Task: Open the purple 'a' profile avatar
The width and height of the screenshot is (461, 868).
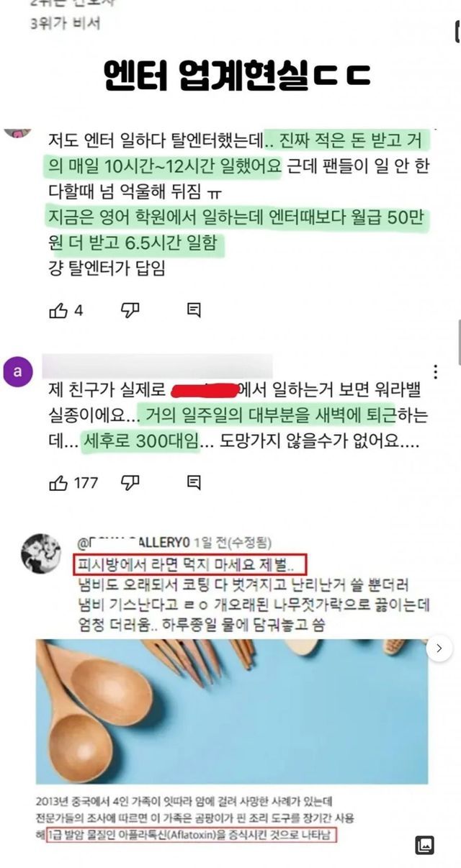Action: point(18,372)
